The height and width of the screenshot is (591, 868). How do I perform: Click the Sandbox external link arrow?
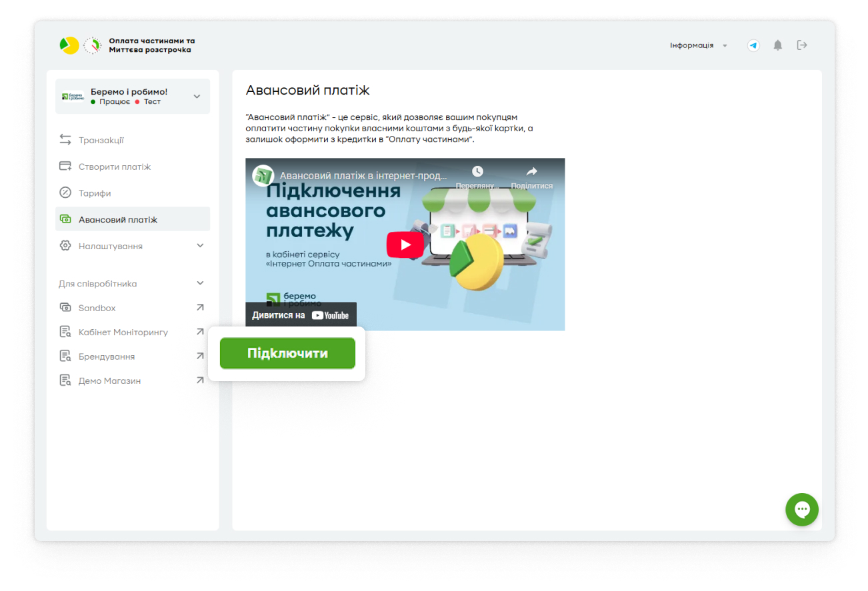pyautogui.click(x=200, y=307)
